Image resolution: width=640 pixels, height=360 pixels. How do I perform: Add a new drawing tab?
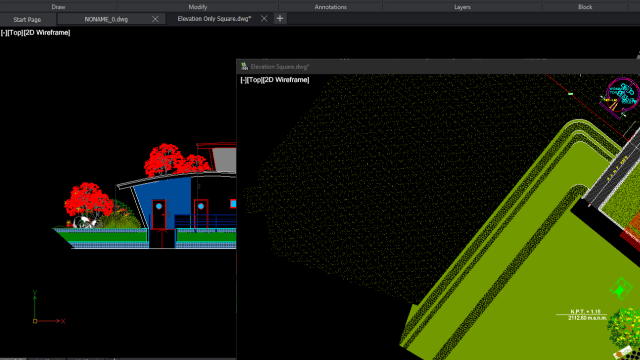280,18
